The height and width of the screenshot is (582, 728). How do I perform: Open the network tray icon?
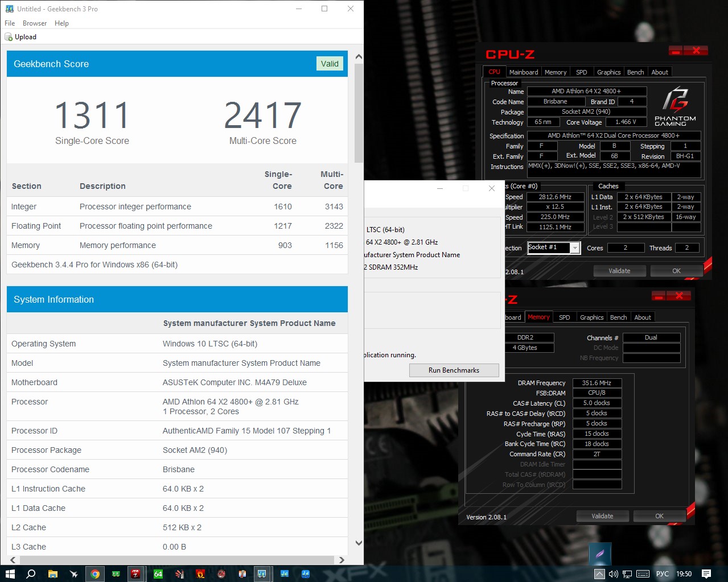click(627, 574)
